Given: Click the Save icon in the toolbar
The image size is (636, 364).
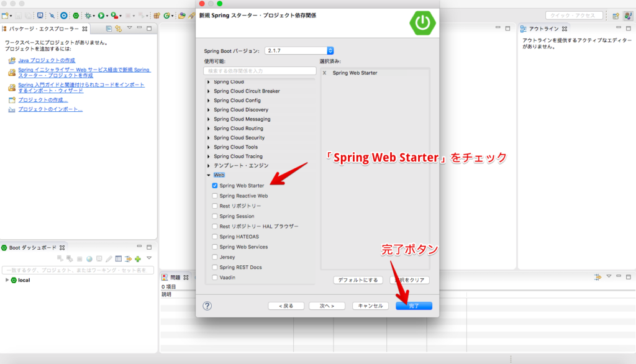Looking at the screenshot, I should (x=18, y=15).
